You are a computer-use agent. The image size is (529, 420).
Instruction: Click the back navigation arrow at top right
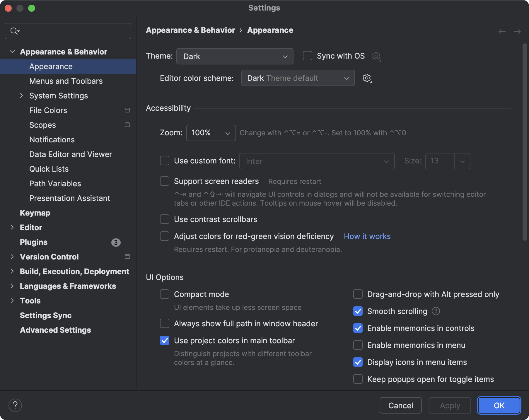501,31
